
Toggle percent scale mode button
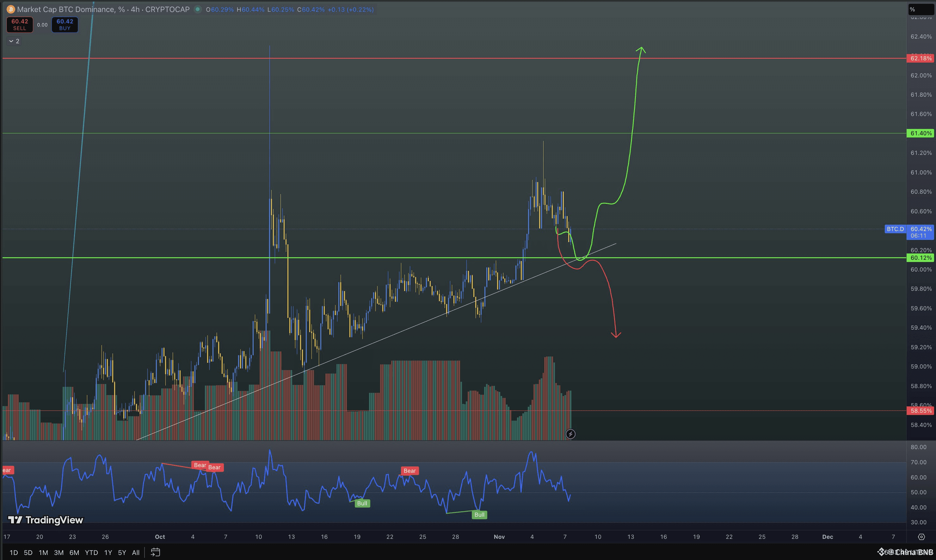913,9
